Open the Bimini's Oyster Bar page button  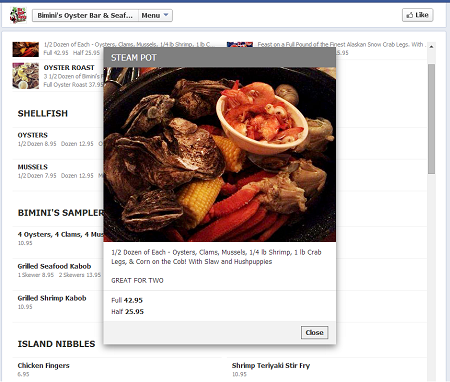pyautogui.click(x=85, y=15)
